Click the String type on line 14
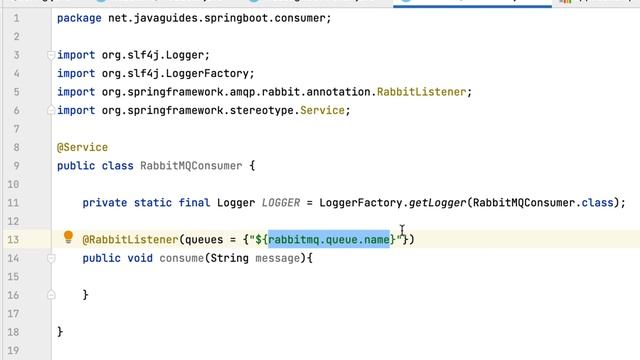Image resolution: width=640 pixels, height=360 pixels. click(229, 258)
